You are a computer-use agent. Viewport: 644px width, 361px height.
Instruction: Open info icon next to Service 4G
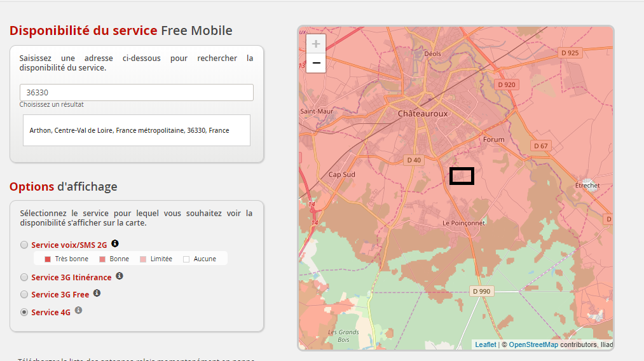pos(79,310)
